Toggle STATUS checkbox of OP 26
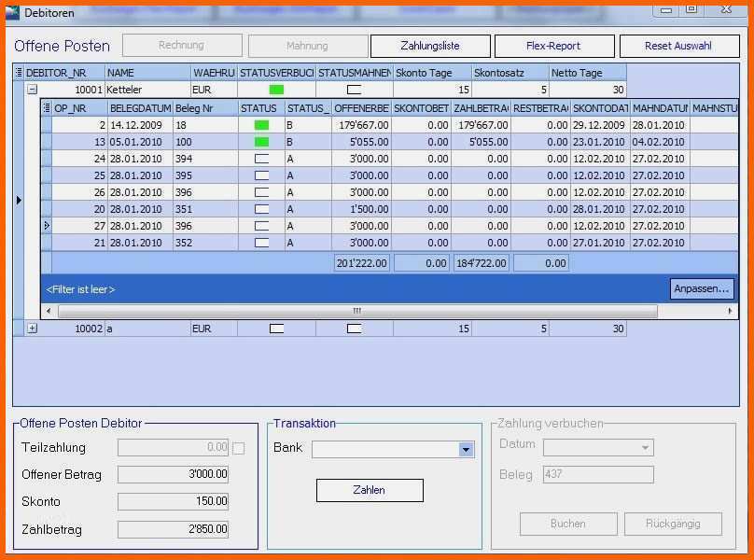Screen dimensions: 754x560 [261, 192]
